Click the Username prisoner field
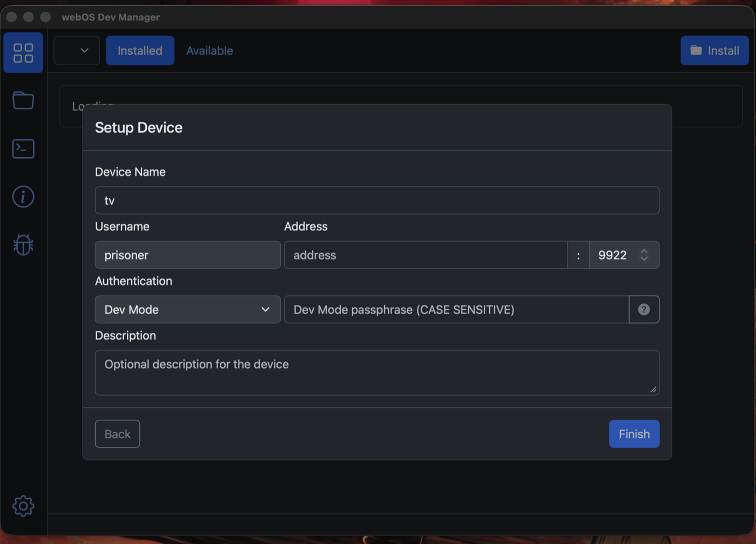This screenshot has height=544, width=756. pos(188,255)
